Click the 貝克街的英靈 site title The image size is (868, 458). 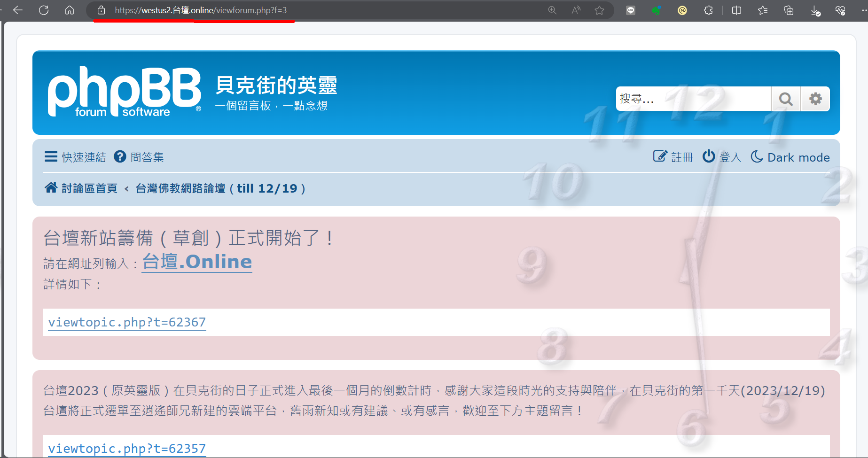(276, 85)
